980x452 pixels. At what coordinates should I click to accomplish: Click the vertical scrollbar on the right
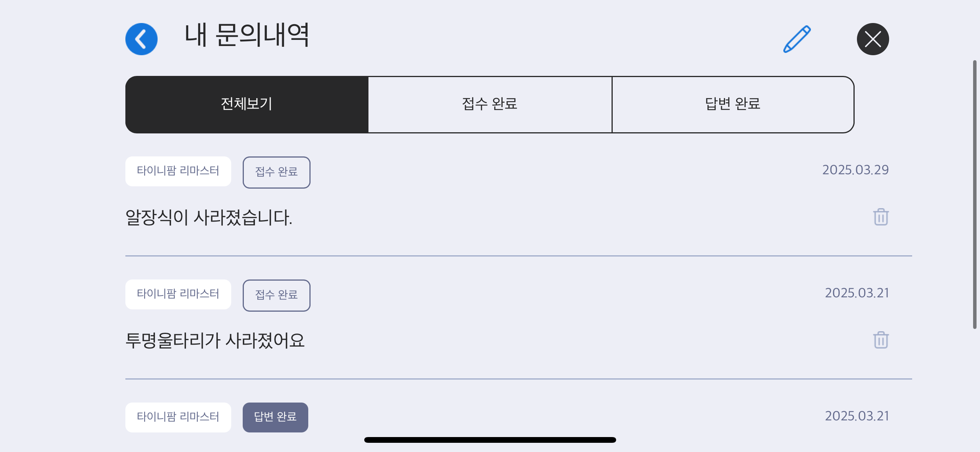click(974, 194)
